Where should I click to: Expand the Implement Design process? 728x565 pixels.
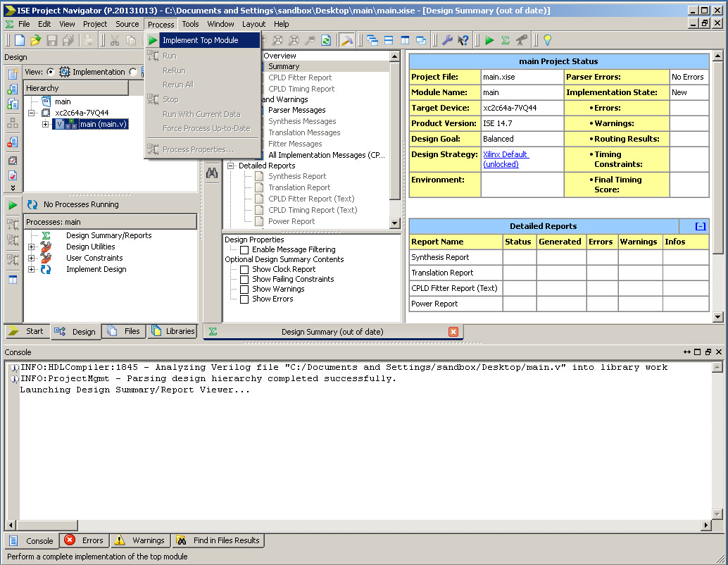(x=32, y=269)
